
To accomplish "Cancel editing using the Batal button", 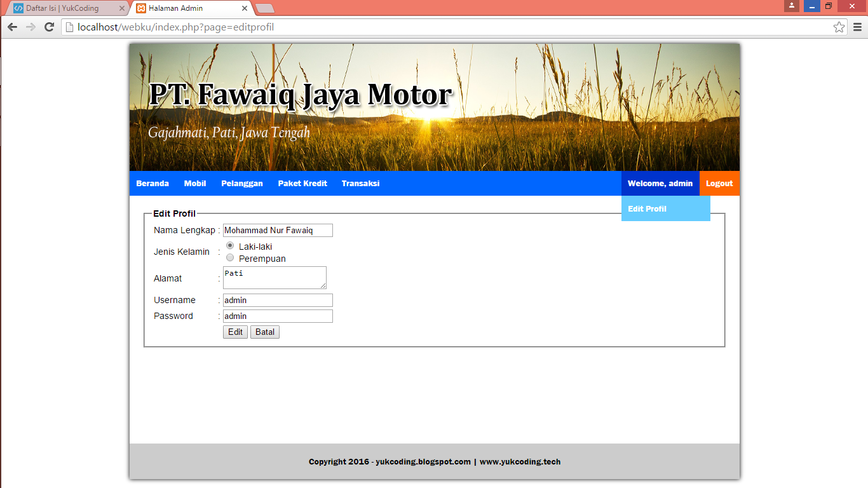I will (264, 332).
